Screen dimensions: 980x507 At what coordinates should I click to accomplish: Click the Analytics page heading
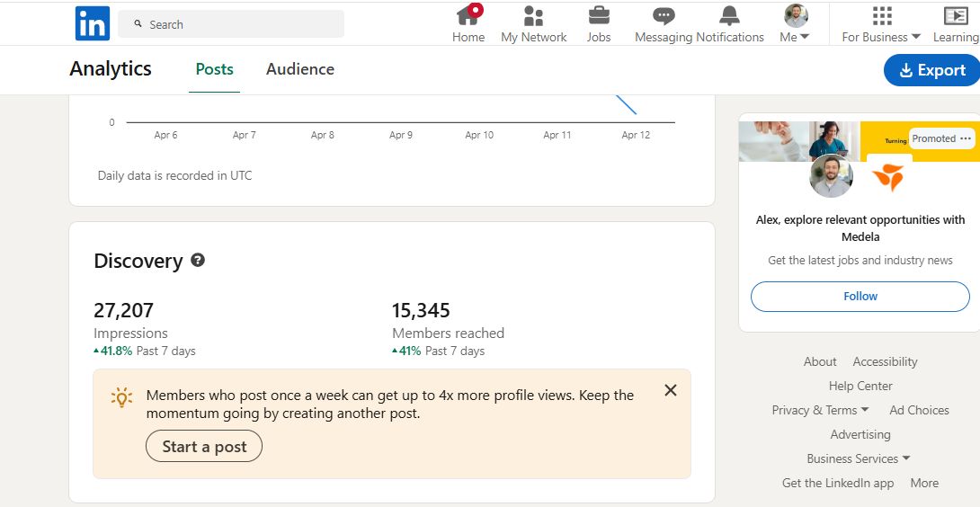[x=111, y=68]
